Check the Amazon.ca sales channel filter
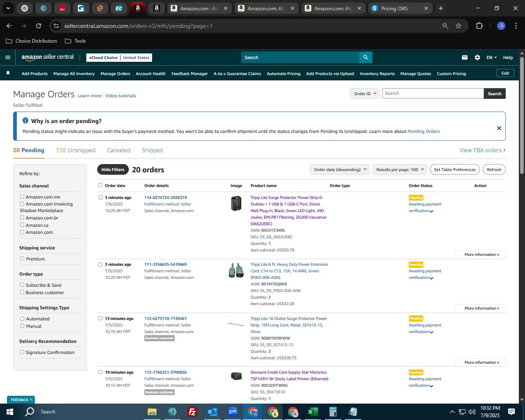Viewport: 525px width, 420px height. click(22, 225)
